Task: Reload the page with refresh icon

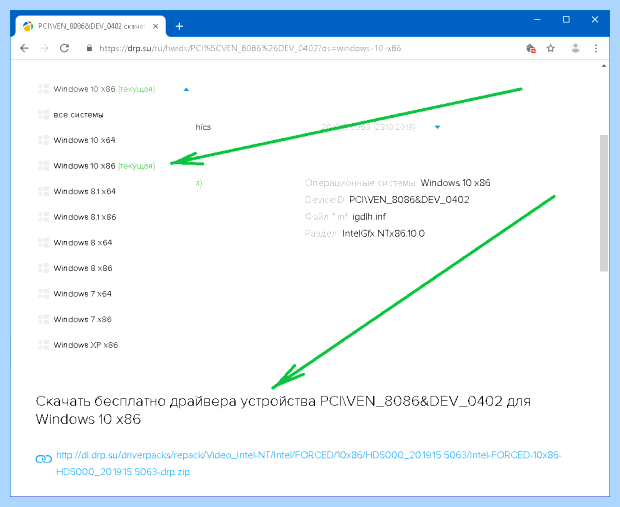Action: coord(64,48)
